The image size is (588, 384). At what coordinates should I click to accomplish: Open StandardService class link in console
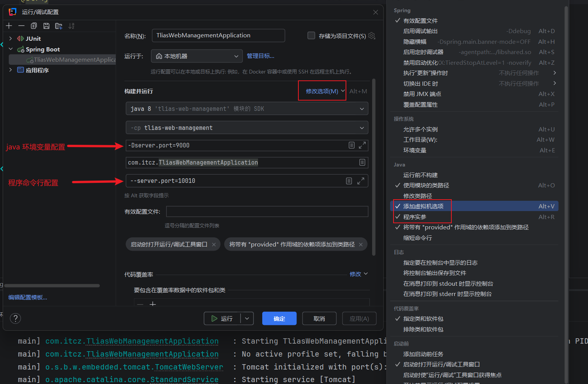185,379
